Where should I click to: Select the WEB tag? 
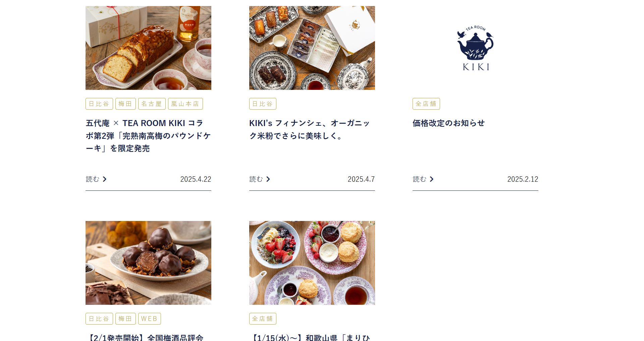point(150,319)
